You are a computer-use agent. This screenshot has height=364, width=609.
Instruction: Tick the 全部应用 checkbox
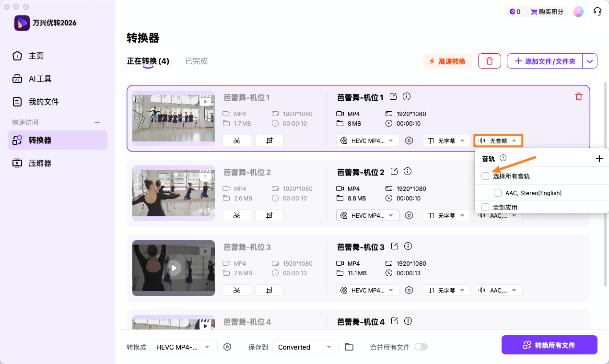(485, 207)
